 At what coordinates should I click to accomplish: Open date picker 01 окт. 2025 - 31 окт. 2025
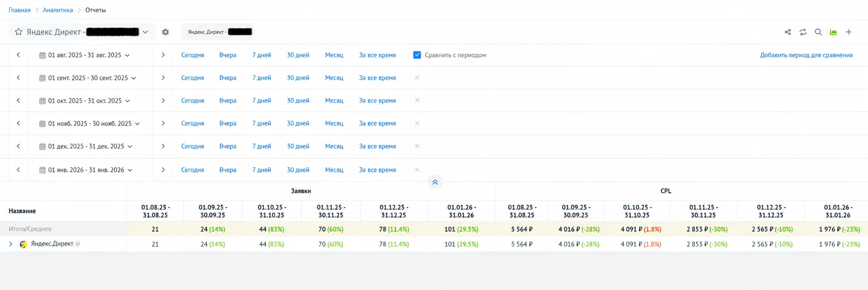point(85,101)
